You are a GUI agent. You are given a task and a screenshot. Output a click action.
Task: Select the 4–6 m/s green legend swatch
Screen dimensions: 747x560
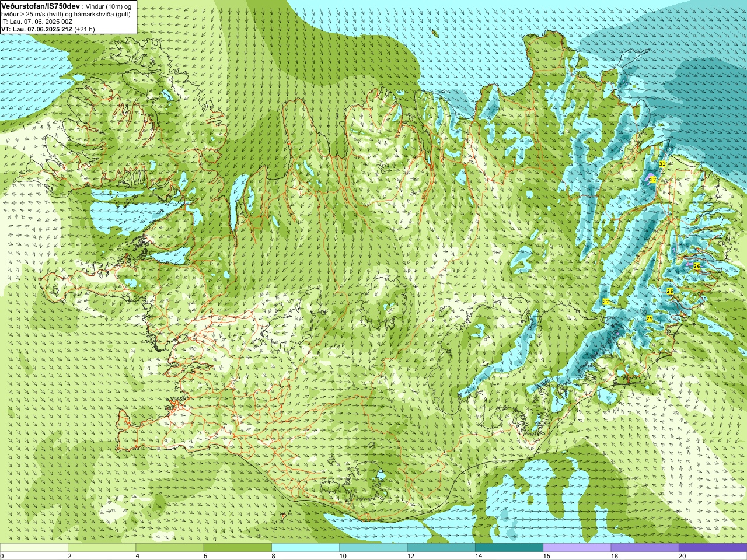click(x=169, y=548)
